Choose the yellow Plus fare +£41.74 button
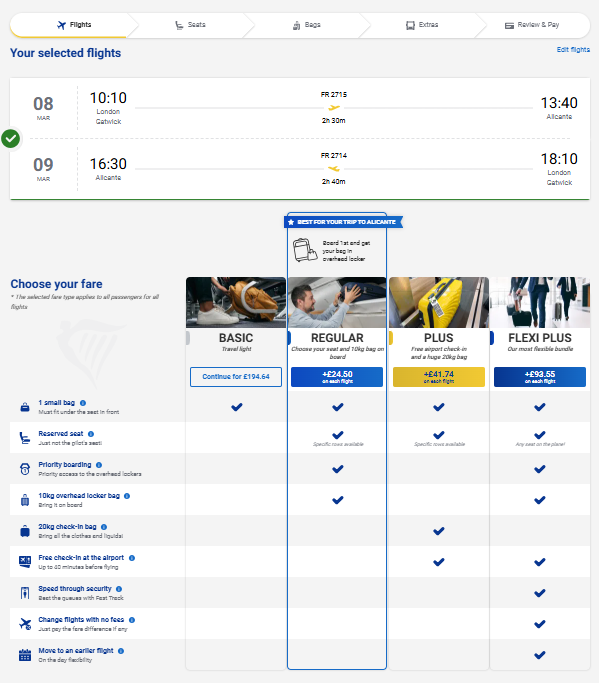The image size is (599, 683). (439, 377)
